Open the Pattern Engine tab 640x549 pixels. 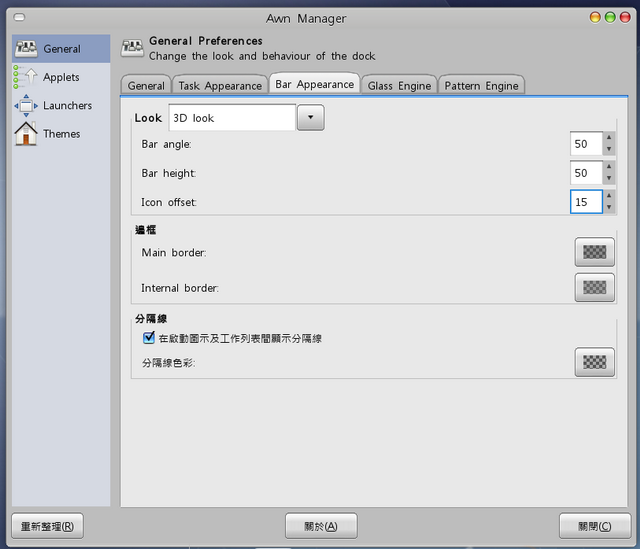click(x=481, y=85)
